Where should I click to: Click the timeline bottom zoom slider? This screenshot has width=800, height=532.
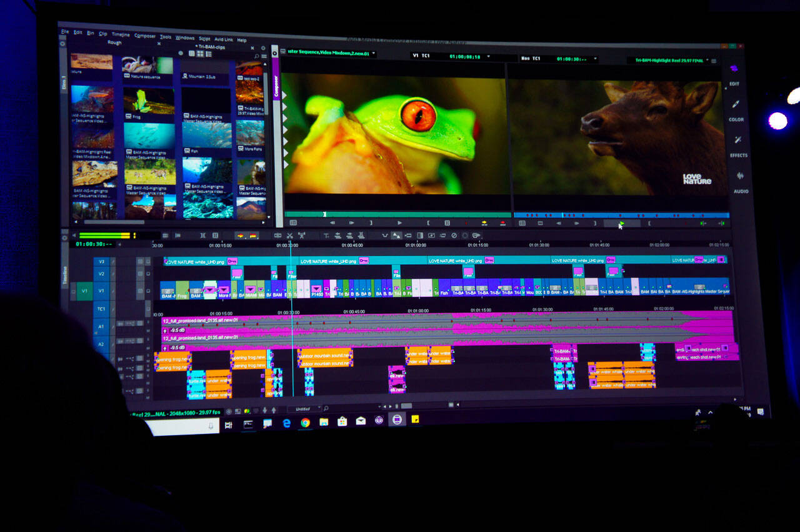click(x=406, y=406)
